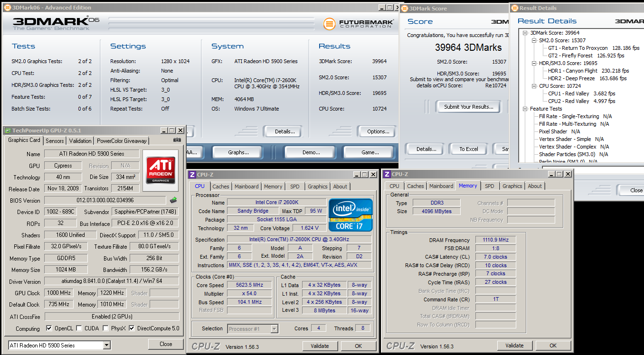The image size is (644, 355).
Task: Open Graphs... in the 3DMark06 window
Action: tap(238, 152)
